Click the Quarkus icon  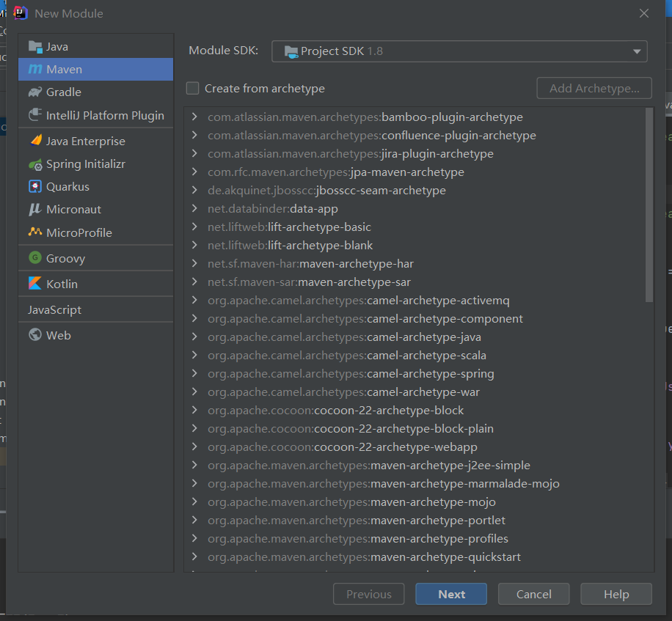[35, 187]
